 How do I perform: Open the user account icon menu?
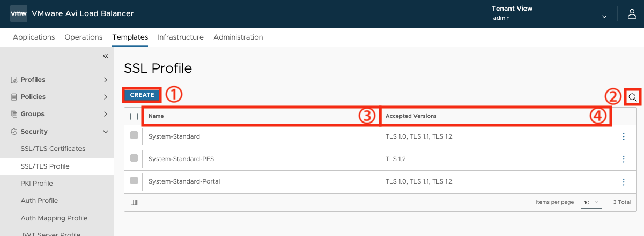coord(632,14)
